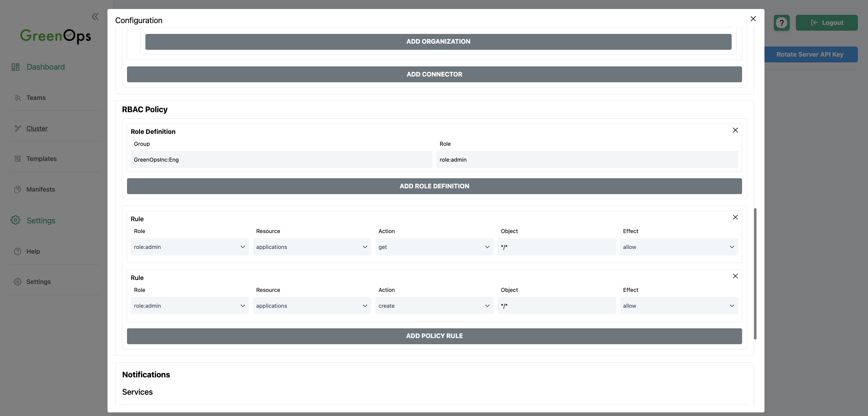Open Effect dropdown in the get rule

(679, 247)
